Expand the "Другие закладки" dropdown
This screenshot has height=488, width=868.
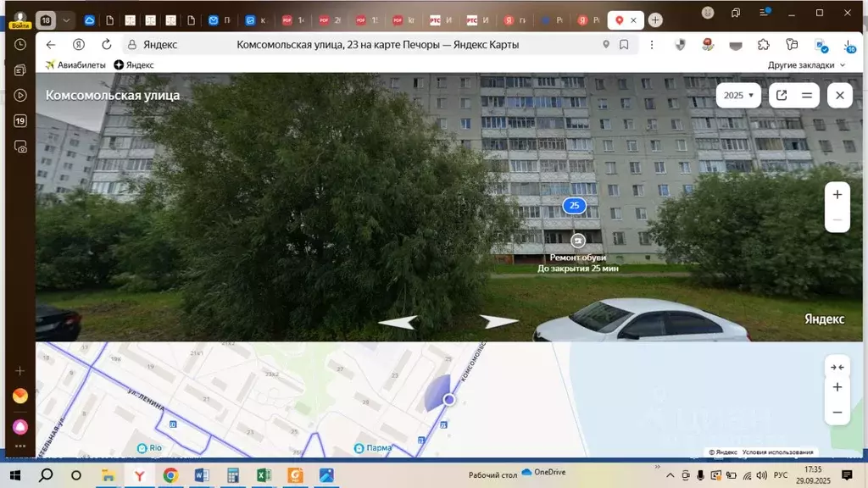pos(799,64)
